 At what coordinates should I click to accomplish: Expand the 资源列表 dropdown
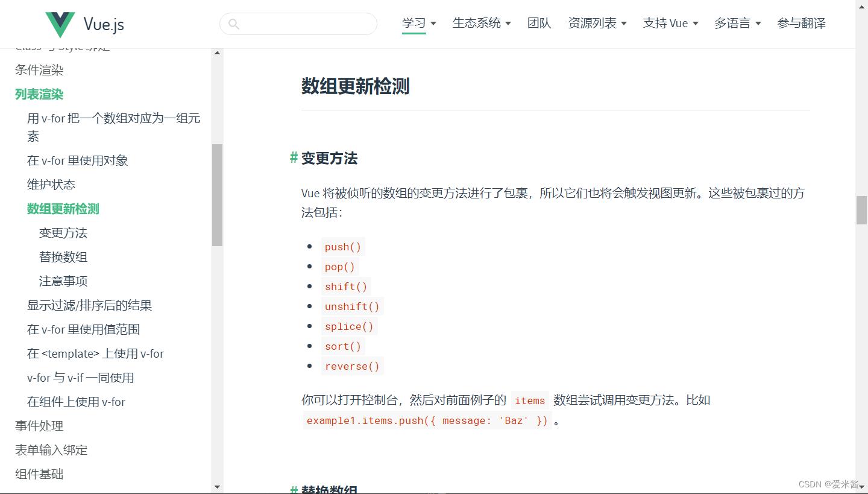pyautogui.click(x=597, y=24)
